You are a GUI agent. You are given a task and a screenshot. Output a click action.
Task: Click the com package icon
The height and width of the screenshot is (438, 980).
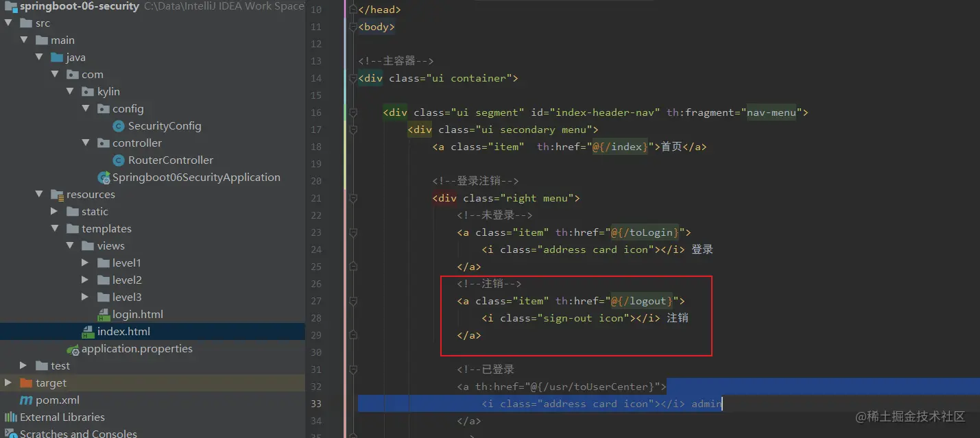(73, 75)
